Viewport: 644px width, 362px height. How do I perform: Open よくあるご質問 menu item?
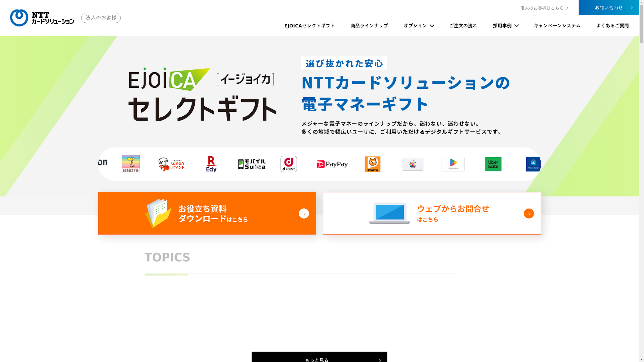coord(612,26)
